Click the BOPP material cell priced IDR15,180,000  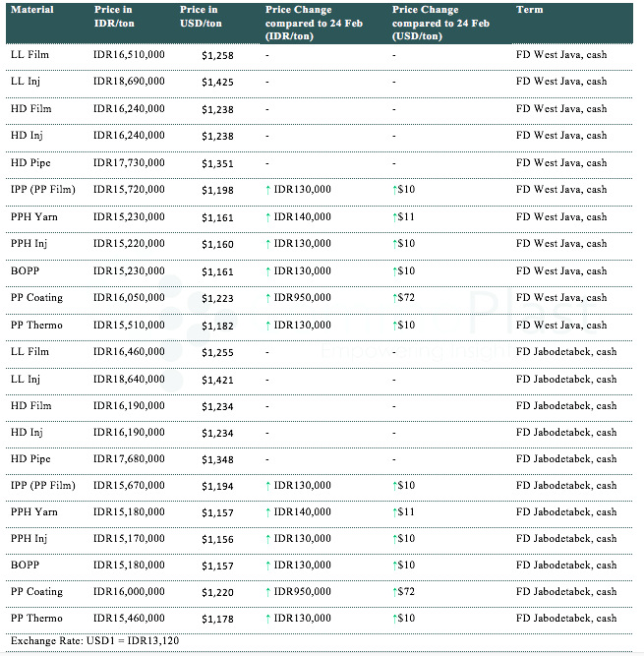tap(25, 565)
